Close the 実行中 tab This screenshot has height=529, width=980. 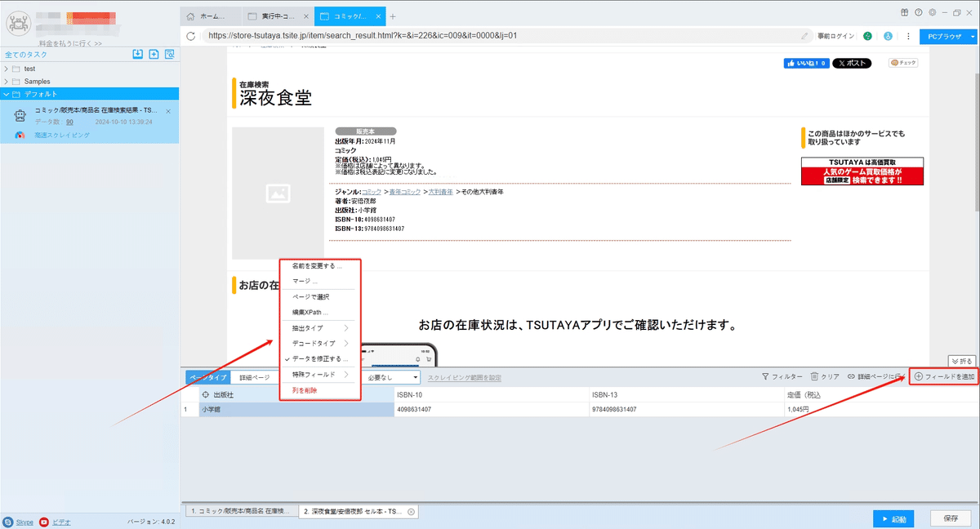[305, 16]
